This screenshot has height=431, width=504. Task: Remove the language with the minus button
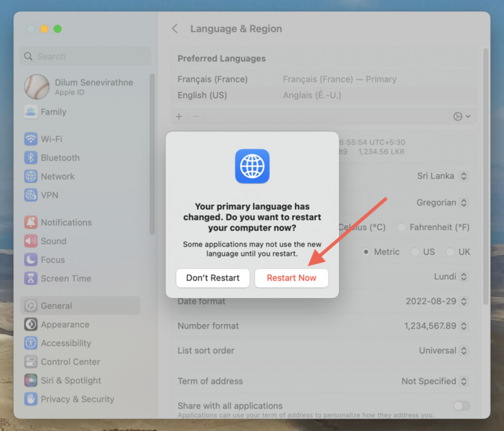tap(196, 116)
